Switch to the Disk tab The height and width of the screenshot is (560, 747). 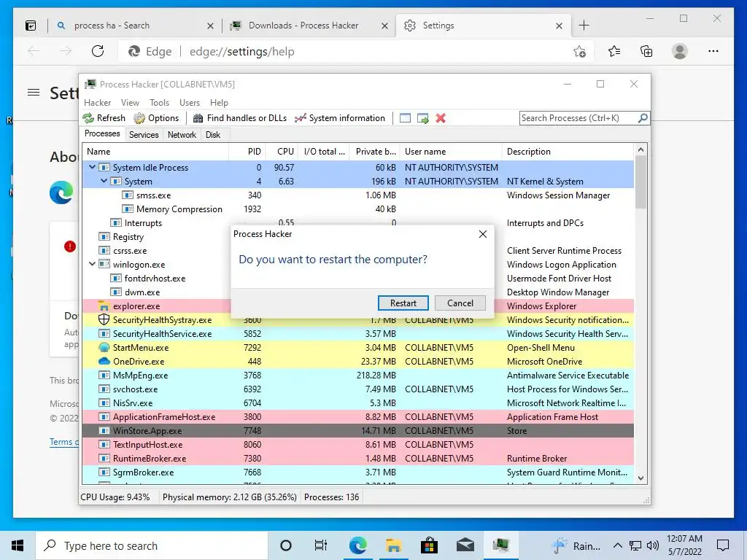(x=213, y=135)
